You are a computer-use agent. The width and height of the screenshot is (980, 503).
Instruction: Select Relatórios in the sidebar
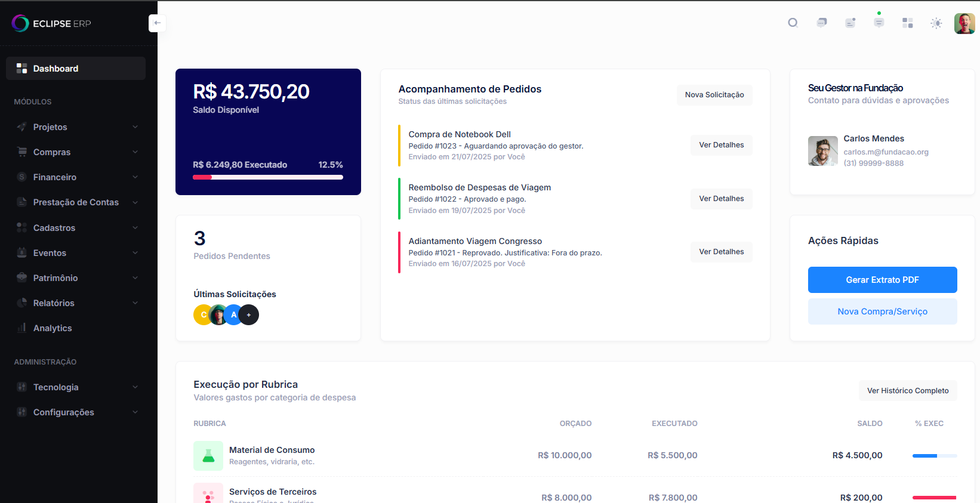(x=76, y=303)
